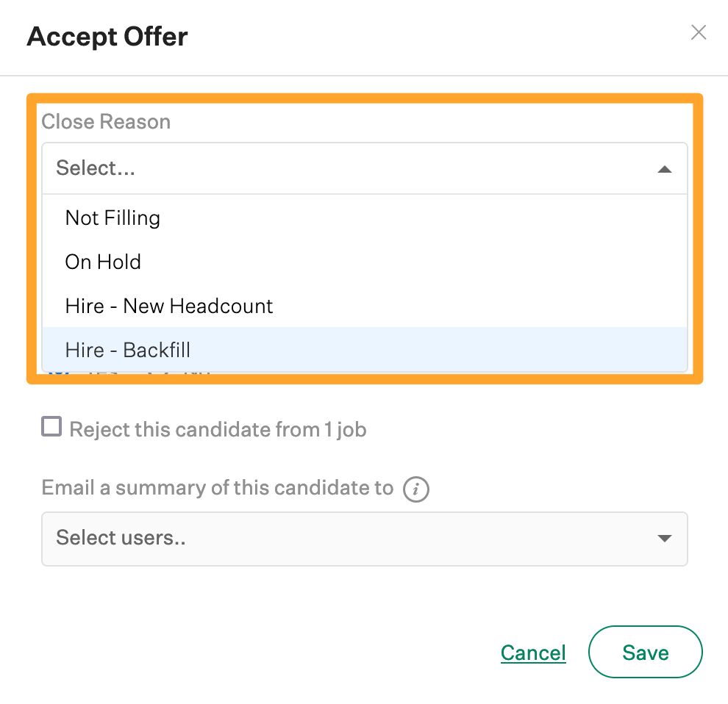The height and width of the screenshot is (704, 728).
Task: Click the upward chevron on Close Reason select
Action: tap(665, 168)
